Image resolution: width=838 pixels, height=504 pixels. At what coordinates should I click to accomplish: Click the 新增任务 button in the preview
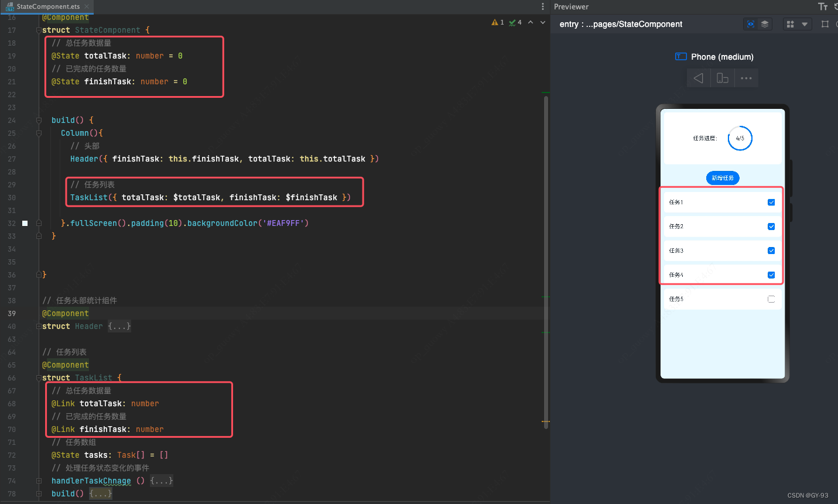click(723, 178)
